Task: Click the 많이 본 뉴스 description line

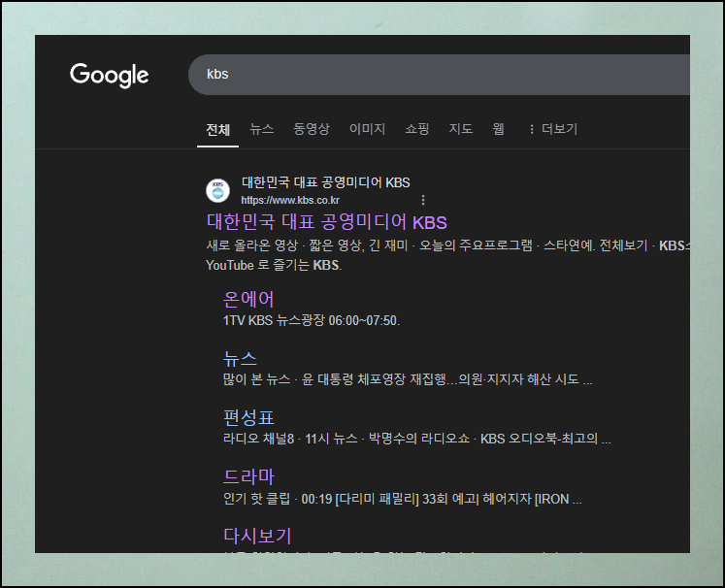Action: click(408, 379)
